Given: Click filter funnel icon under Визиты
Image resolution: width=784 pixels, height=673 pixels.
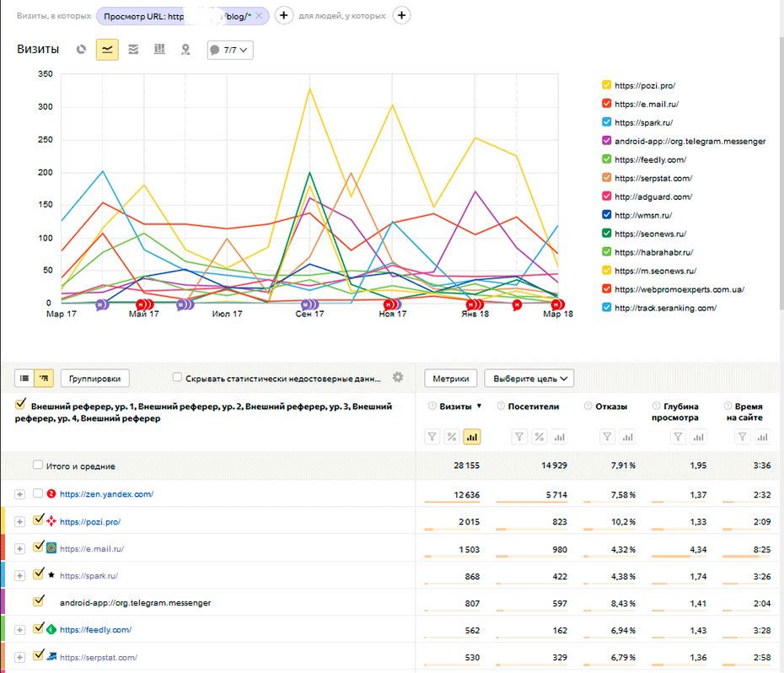Looking at the screenshot, I should pyautogui.click(x=432, y=438).
